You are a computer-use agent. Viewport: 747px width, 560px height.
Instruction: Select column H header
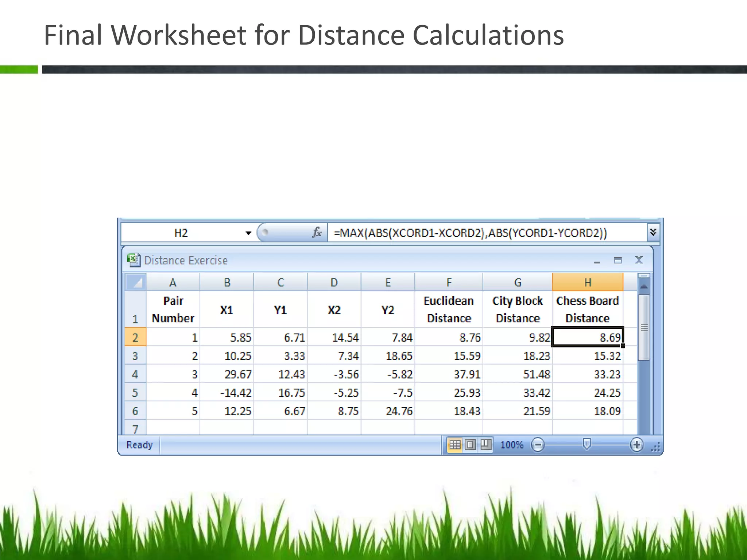pyautogui.click(x=587, y=282)
